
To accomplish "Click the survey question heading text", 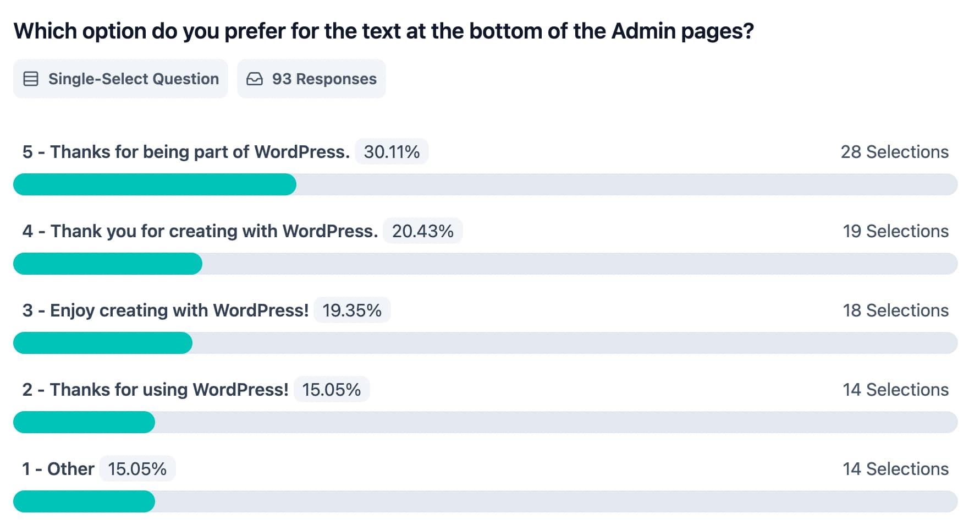I will click(383, 31).
